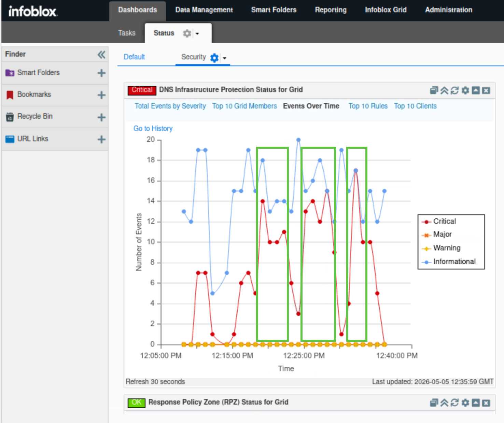Click the DNS Infrastructure Protection Status for Grid title
Image resolution: width=504 pixels, height=423 pixels.
pos(231,90)
